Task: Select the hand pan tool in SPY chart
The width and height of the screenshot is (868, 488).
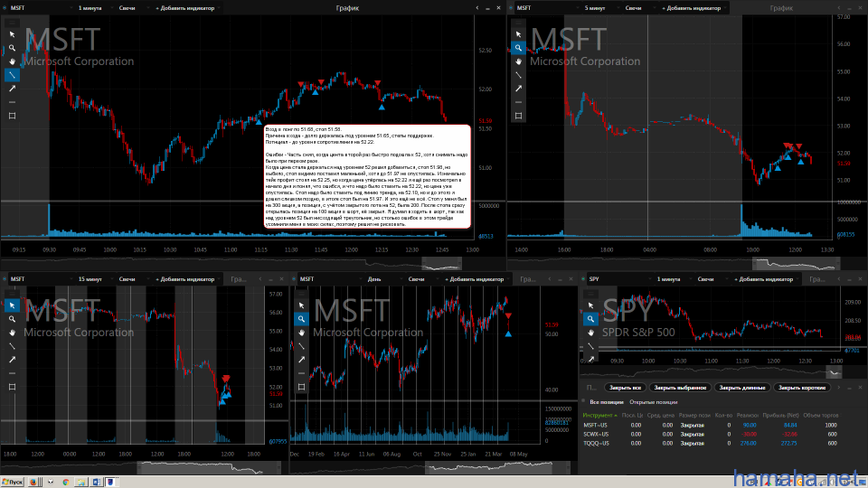Action: coord(590,333)
